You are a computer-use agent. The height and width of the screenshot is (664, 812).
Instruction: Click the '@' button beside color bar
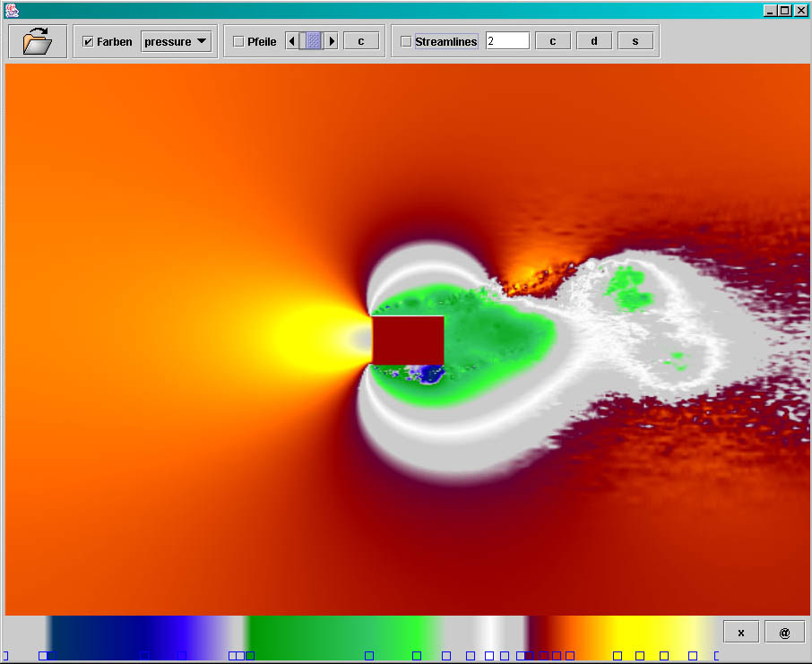(x=784, y=632)
